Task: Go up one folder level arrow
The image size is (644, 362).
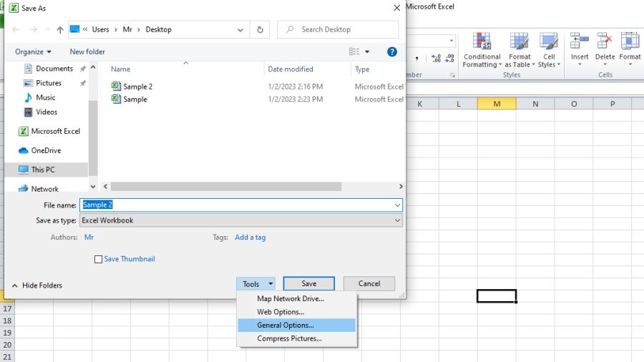Action: click(x=59, y=29)
